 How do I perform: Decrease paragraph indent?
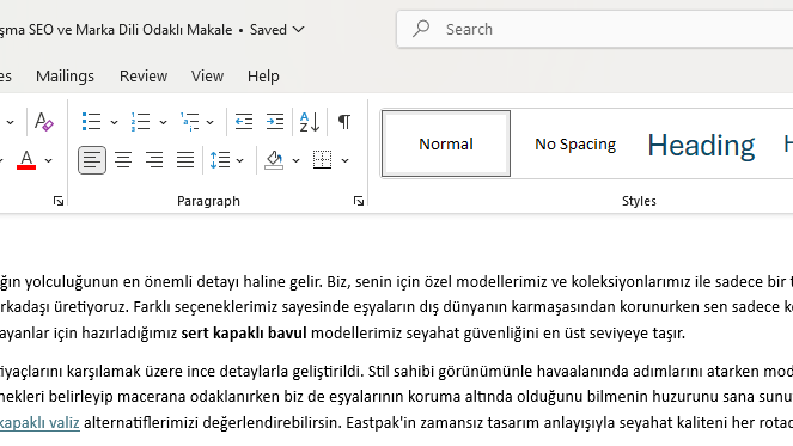click(244, 122)
